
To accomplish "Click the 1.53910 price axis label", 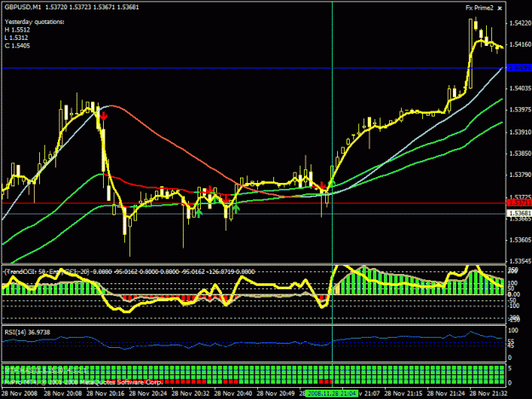I will [520, 132].
